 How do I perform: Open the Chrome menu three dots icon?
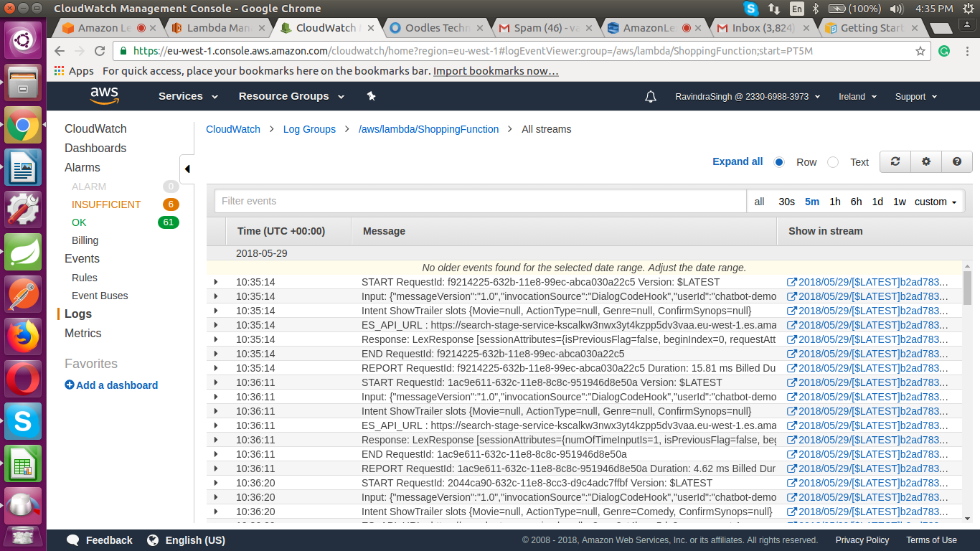(x=966, y=51)
